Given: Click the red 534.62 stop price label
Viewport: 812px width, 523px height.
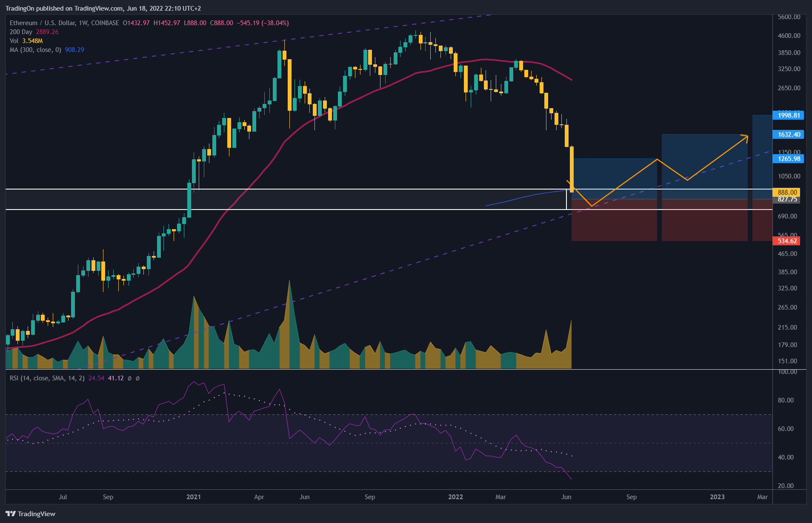Looking at the screenshot, I should point(786,241).
